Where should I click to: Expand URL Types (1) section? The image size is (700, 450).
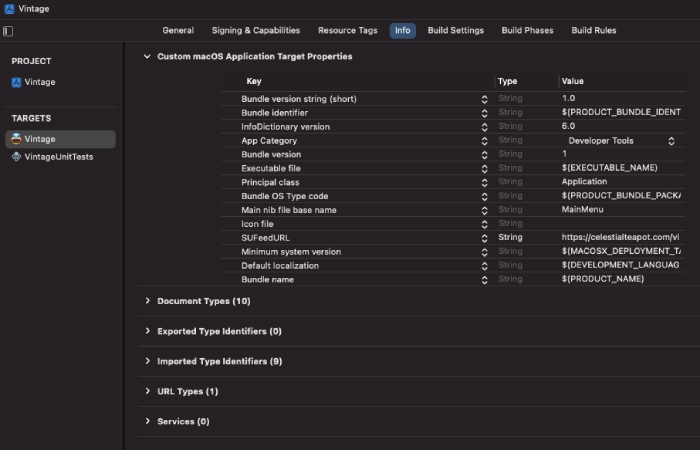click(x=147, y=391)
